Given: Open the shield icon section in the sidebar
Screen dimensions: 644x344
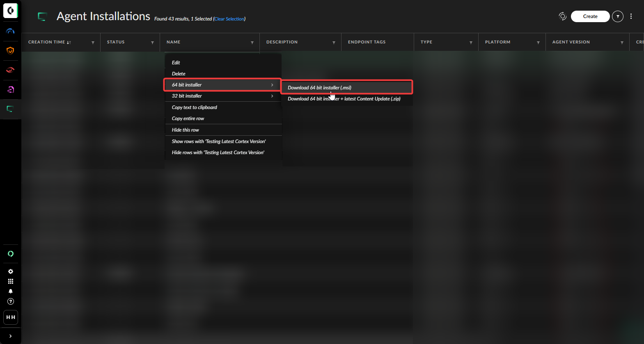Looking at the screenshot, I should pos(10,50).
